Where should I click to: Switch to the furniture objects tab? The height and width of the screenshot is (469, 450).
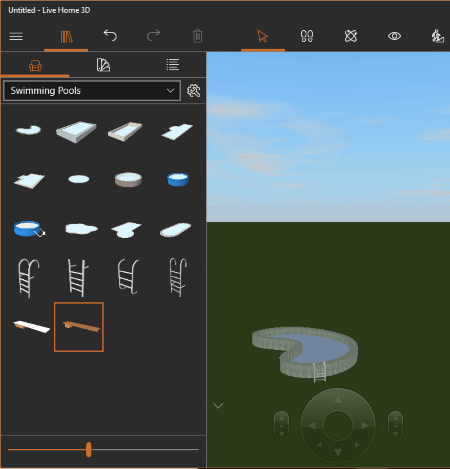pyautogui.click(x=35, y=66)
